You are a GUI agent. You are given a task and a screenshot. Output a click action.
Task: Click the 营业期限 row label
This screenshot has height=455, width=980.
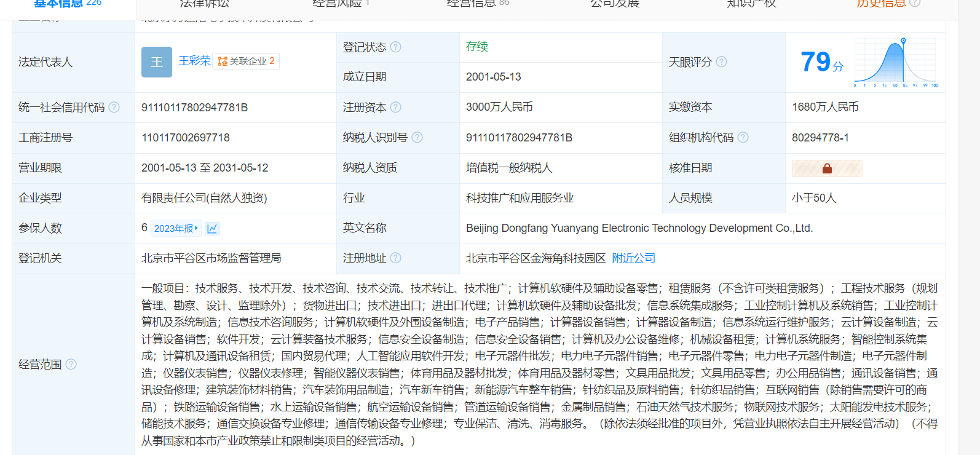(x=40, y=168)
